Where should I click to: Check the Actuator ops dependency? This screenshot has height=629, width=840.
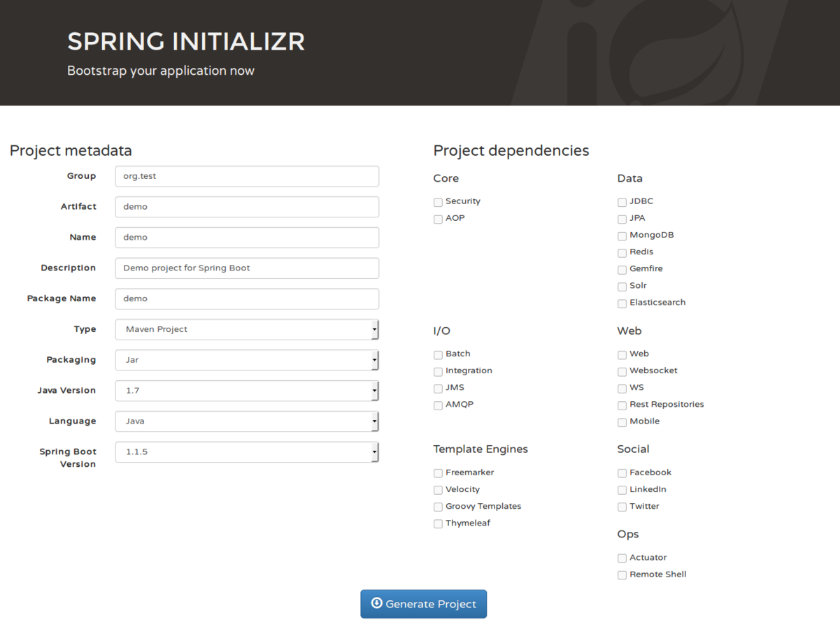(622, 558)
